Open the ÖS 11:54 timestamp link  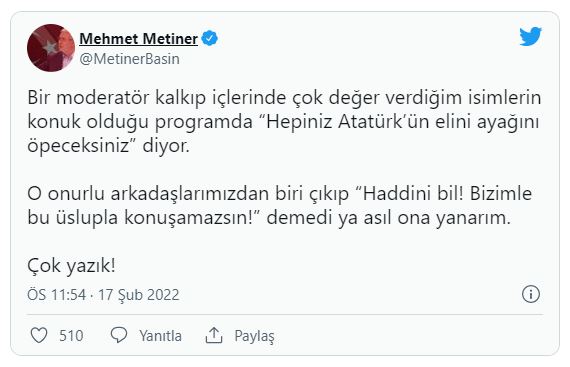point(57,295)
